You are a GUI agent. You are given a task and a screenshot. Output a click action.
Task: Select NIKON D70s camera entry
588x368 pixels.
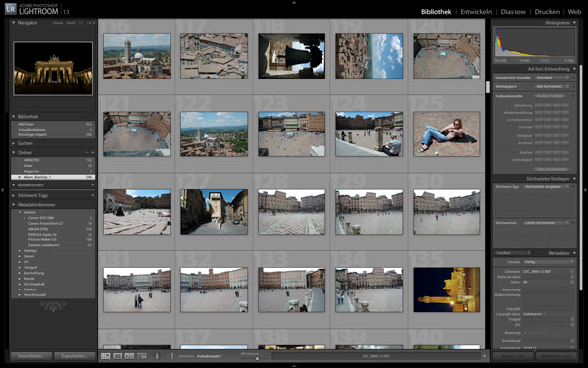point(53,229)
